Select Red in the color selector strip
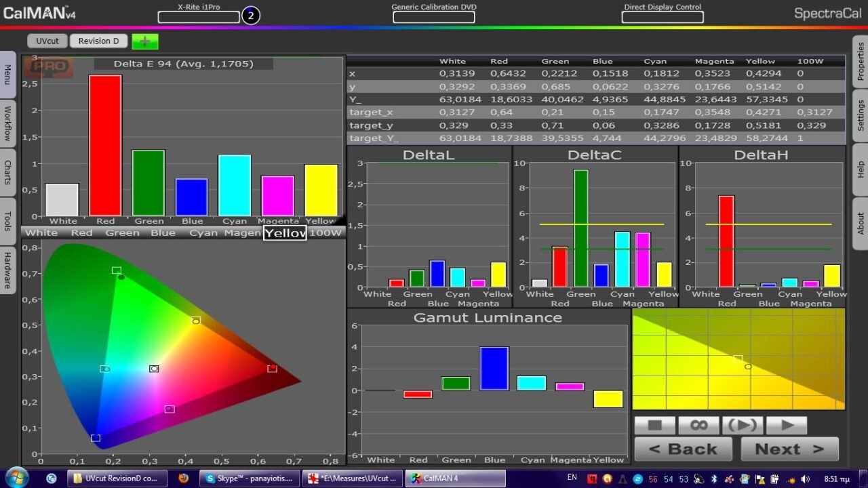 (81, 232)
